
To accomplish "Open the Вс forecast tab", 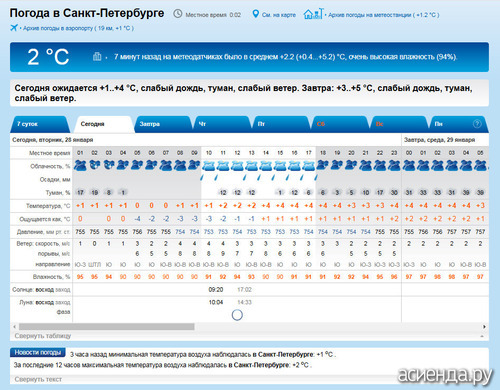I will pos(399,124).
